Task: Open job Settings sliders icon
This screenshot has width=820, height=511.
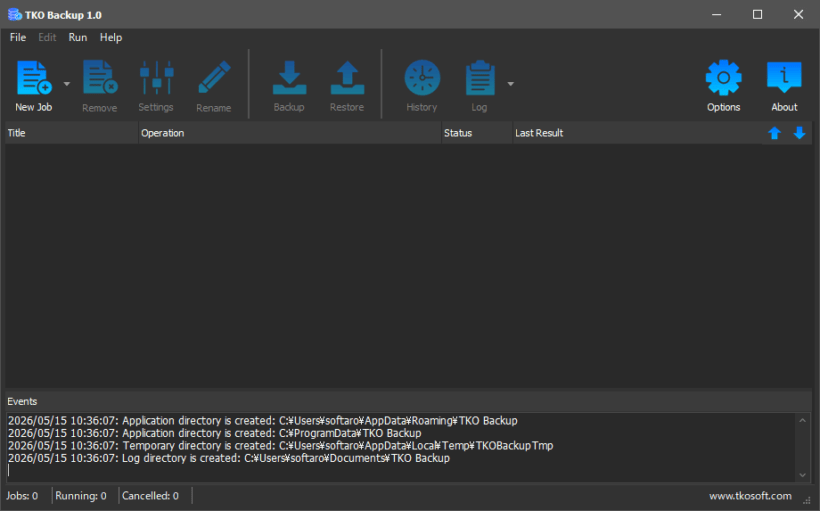Action: pyautogui.click(x=156, y=78)
